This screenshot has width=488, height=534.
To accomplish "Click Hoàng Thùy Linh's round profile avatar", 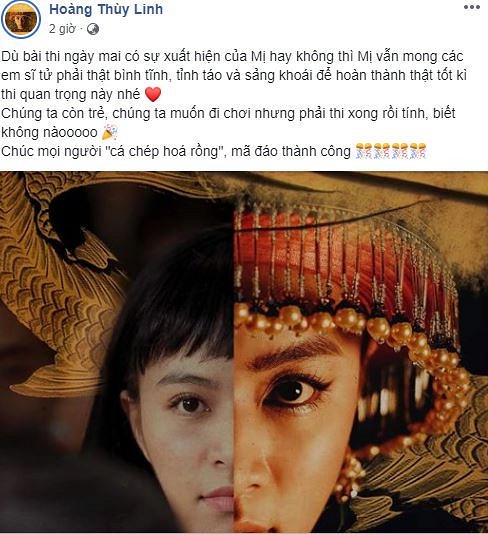I will pos(21,20).
